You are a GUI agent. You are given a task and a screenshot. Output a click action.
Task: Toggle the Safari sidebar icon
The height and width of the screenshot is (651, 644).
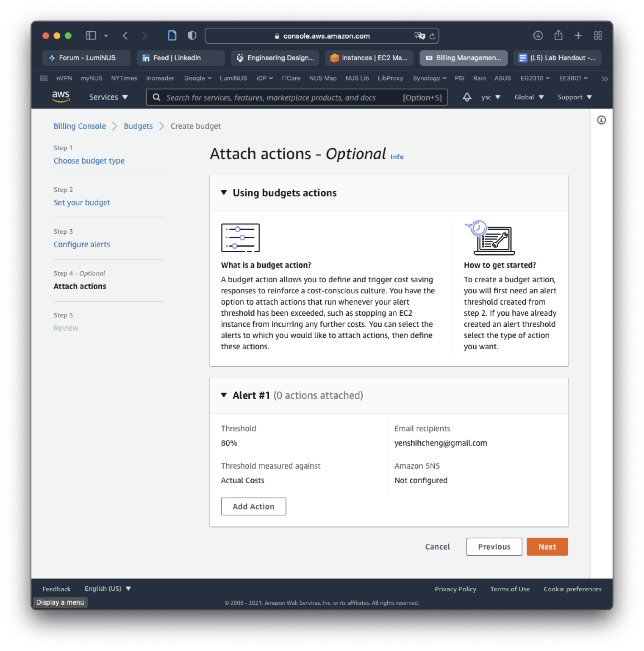(91, 36)
